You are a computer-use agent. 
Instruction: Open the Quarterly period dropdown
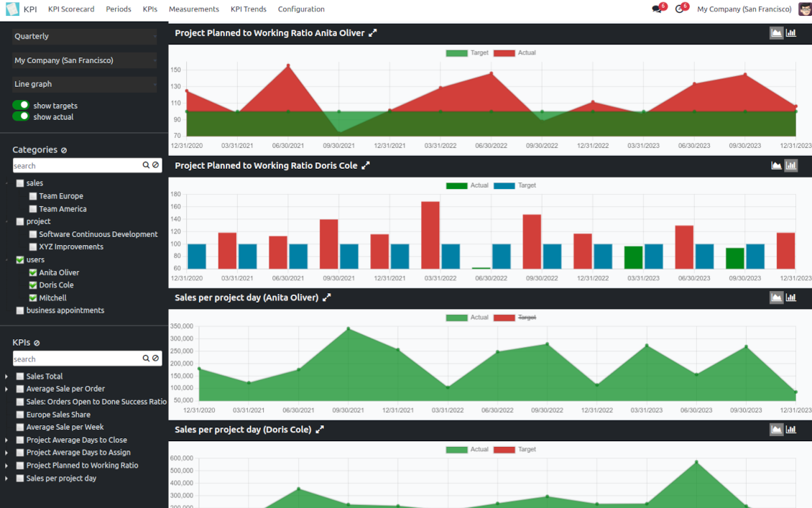(x=84, y=36)
